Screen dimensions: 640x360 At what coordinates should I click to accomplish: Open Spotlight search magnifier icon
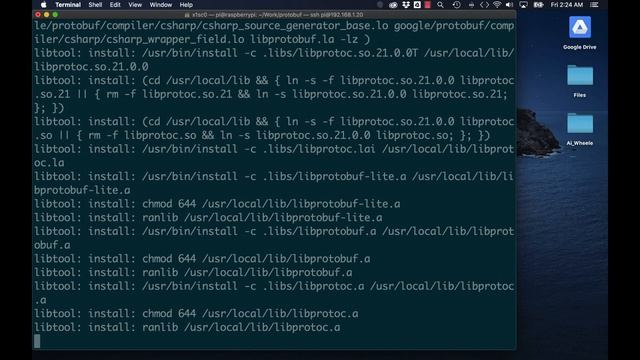(x=440, y=5)
